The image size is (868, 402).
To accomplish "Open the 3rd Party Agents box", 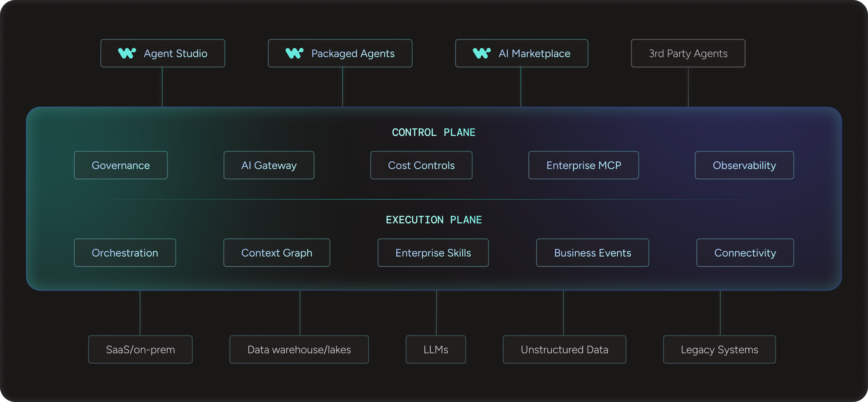I will (688, 53).
